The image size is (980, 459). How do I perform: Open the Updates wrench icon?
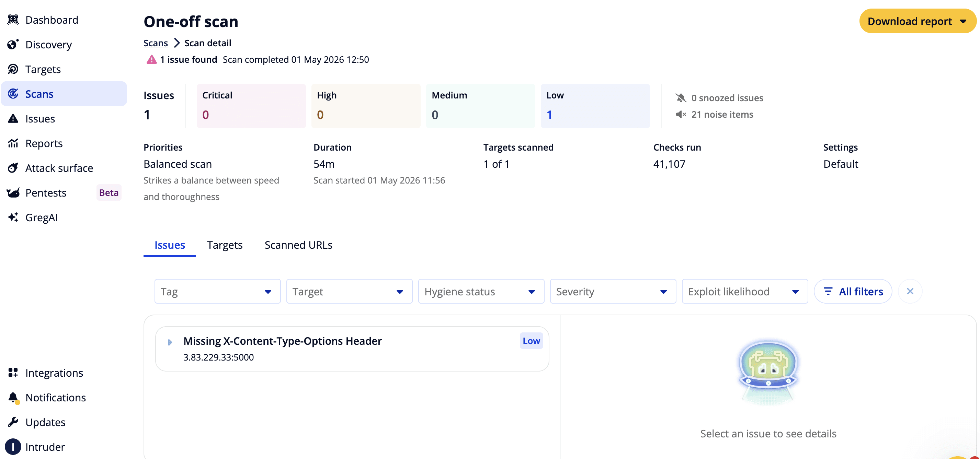13,422
